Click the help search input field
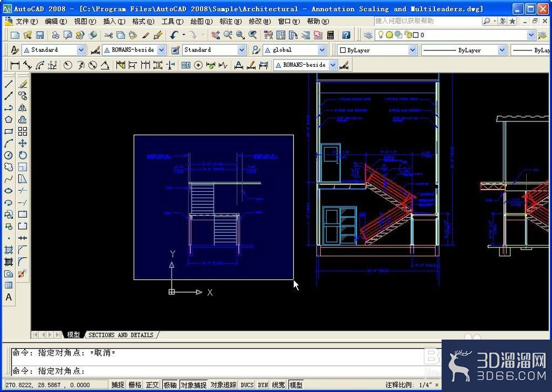 click(427, 21)
